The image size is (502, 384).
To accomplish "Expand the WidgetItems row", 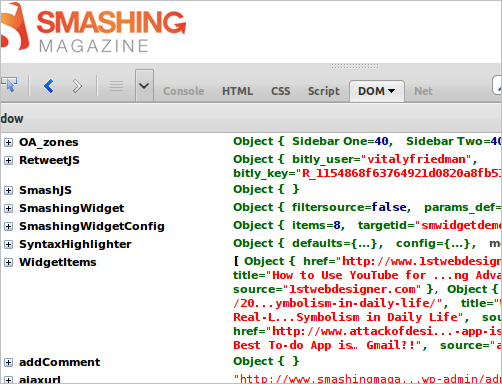I will (x=8, y=263).
